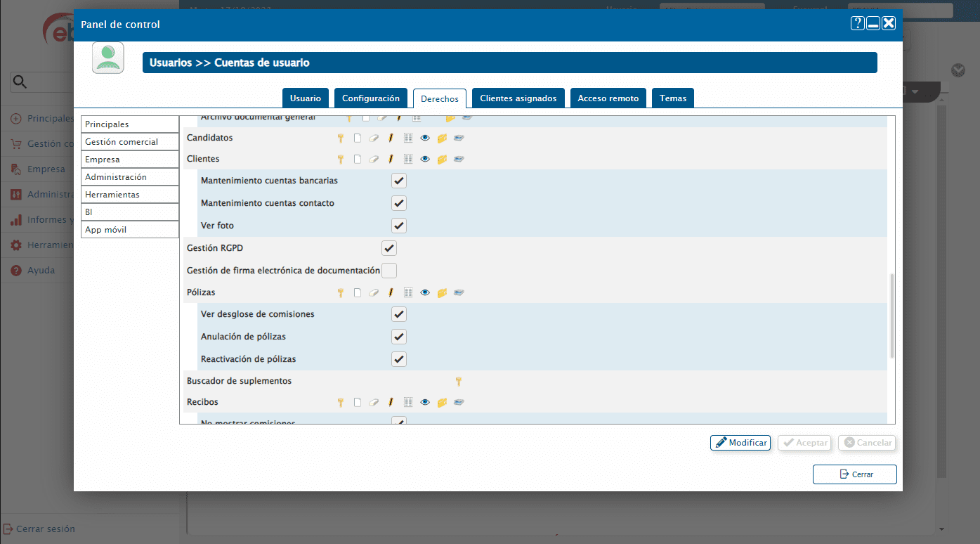The height and width of the screenshot is (544, 980).
Task: Open the Configuración tab
Action: pos(371,98)
